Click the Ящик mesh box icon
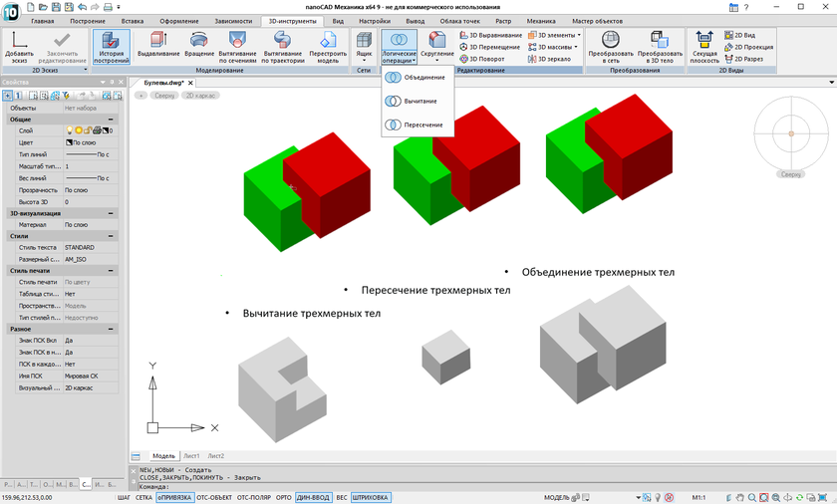 pos(364,40)
